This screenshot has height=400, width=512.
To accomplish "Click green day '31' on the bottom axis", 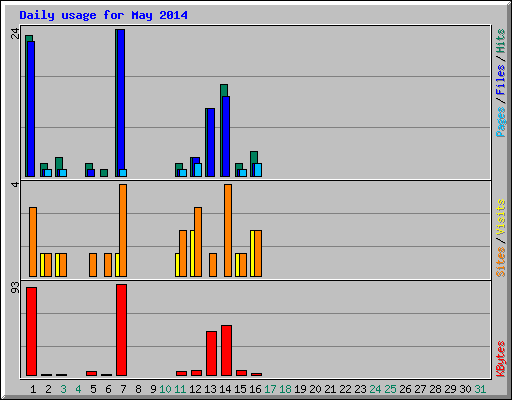I will tap(480, 389).
